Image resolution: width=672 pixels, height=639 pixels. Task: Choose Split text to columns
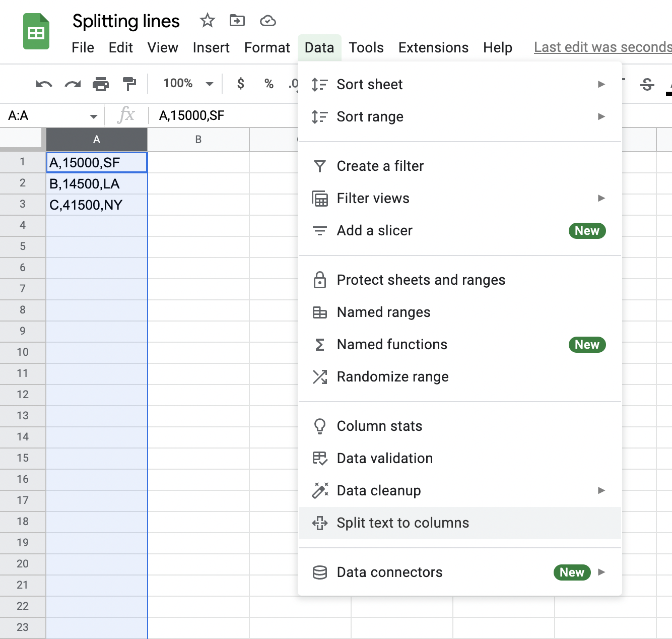pos(402,523)
